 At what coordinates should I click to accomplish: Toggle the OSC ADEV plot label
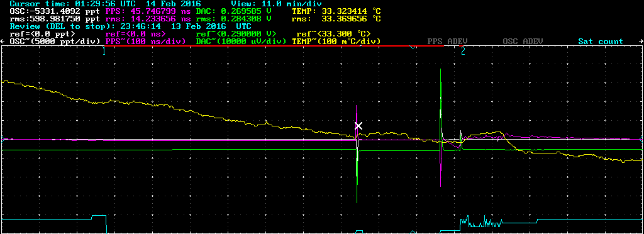(x=523, y=42)
